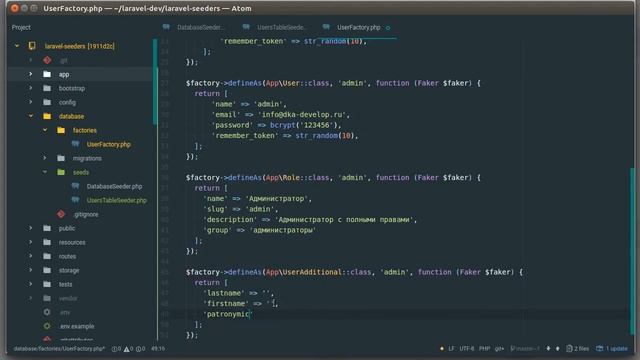The height and width of the screenshot is (360, 640).
Task: Click the vendor folder icon
Action: point(47,298)
